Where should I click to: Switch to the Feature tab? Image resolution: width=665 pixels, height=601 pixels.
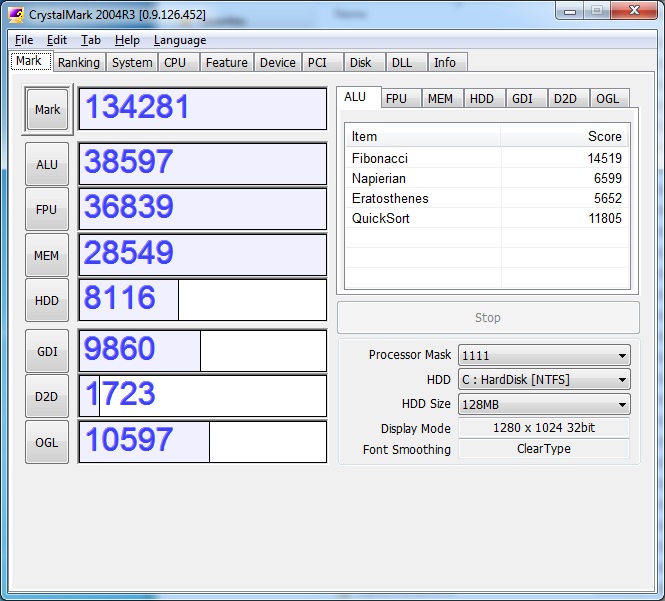226,62
